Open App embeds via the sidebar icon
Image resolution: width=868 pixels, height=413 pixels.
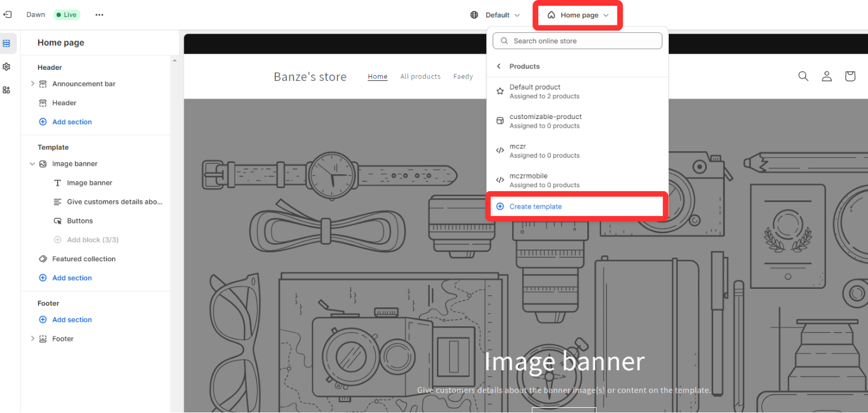pos(8,91)
